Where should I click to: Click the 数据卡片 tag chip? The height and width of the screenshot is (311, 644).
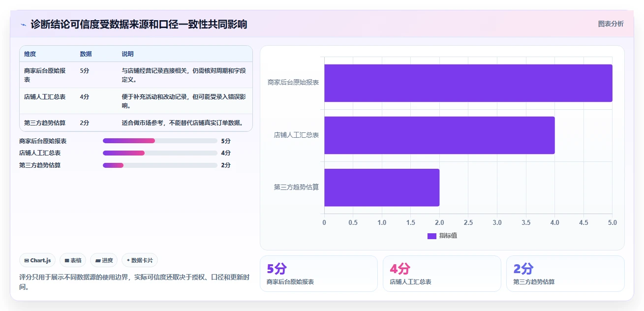140,260
